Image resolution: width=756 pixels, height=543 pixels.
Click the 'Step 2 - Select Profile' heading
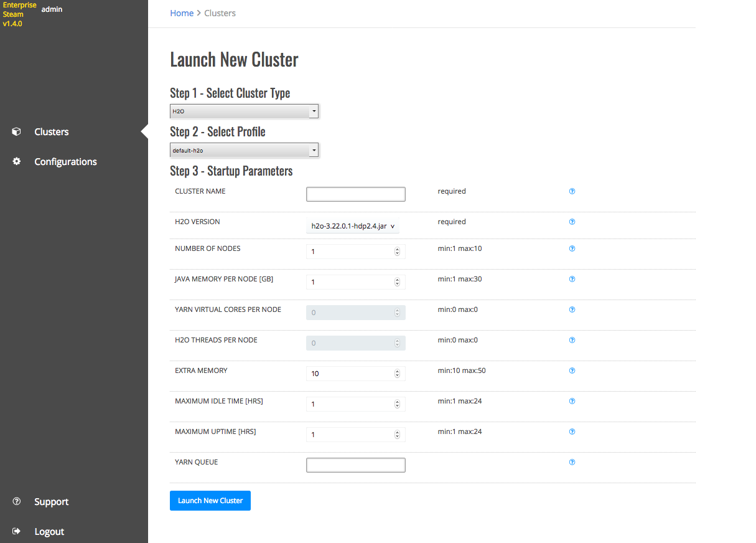coord(218,132)
